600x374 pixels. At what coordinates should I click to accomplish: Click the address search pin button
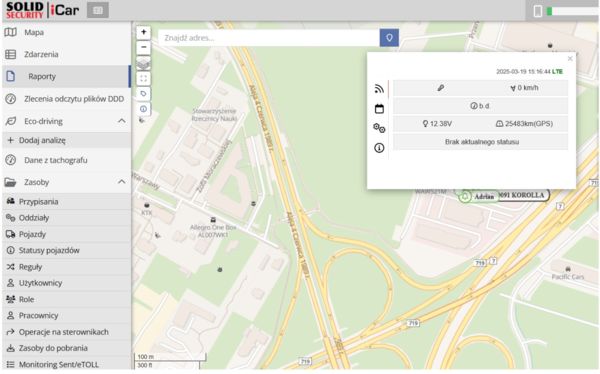(389, 38)
